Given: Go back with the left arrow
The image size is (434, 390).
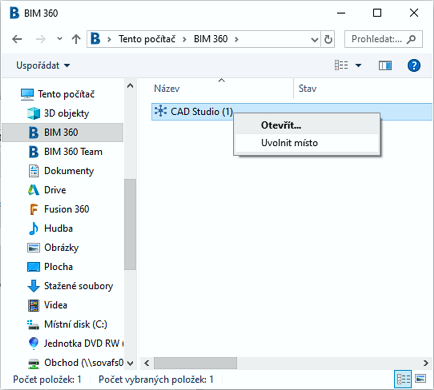Looking at the screenshot, I should pos(17,39).
